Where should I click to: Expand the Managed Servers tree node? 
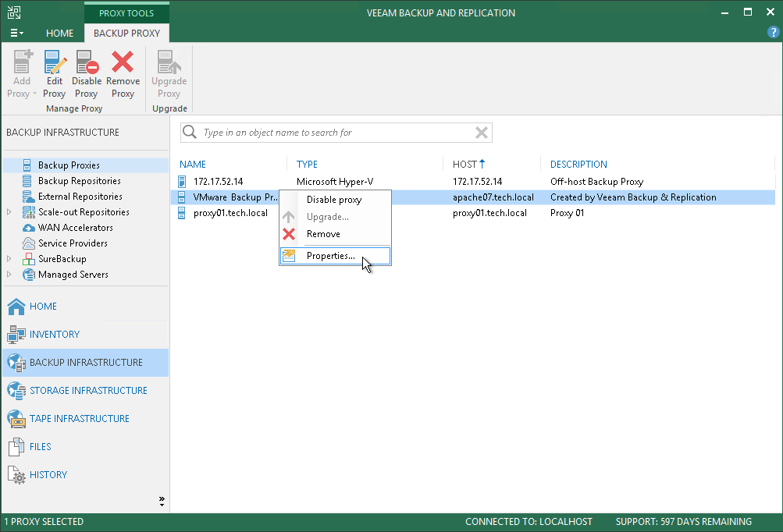click(9, 275)
